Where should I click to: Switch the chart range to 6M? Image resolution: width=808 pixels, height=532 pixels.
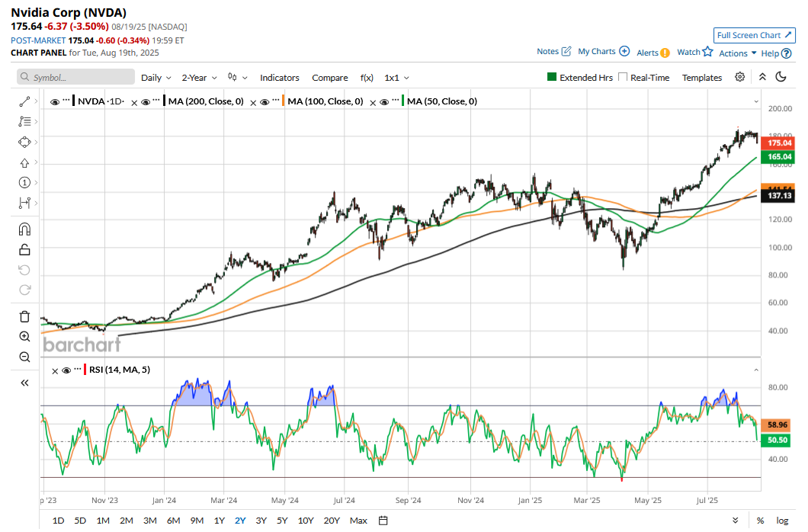pyautogui.click(x=173, y=520)
